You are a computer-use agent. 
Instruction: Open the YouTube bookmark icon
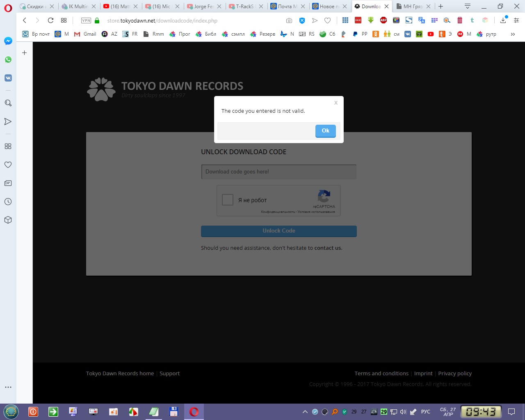[x=431, y=34]
